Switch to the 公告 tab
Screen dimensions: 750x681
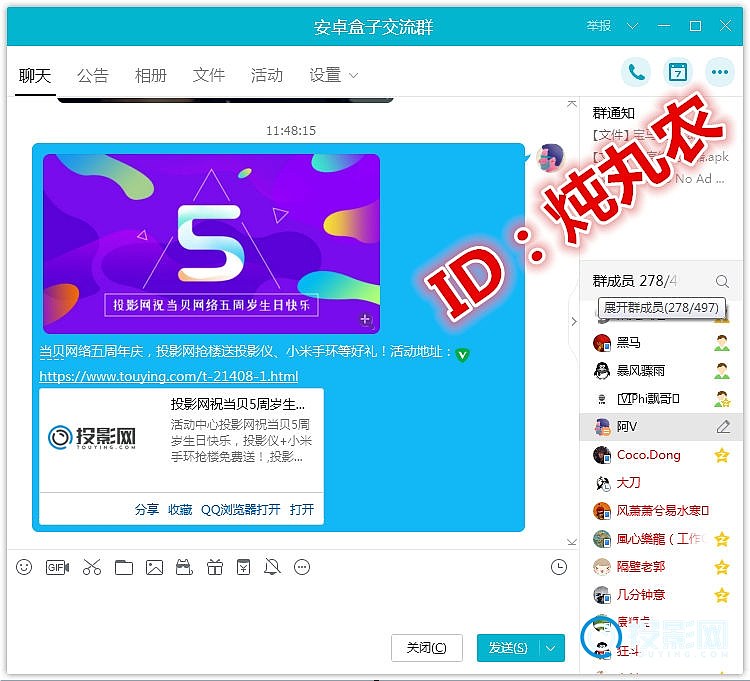pos(93,76)
